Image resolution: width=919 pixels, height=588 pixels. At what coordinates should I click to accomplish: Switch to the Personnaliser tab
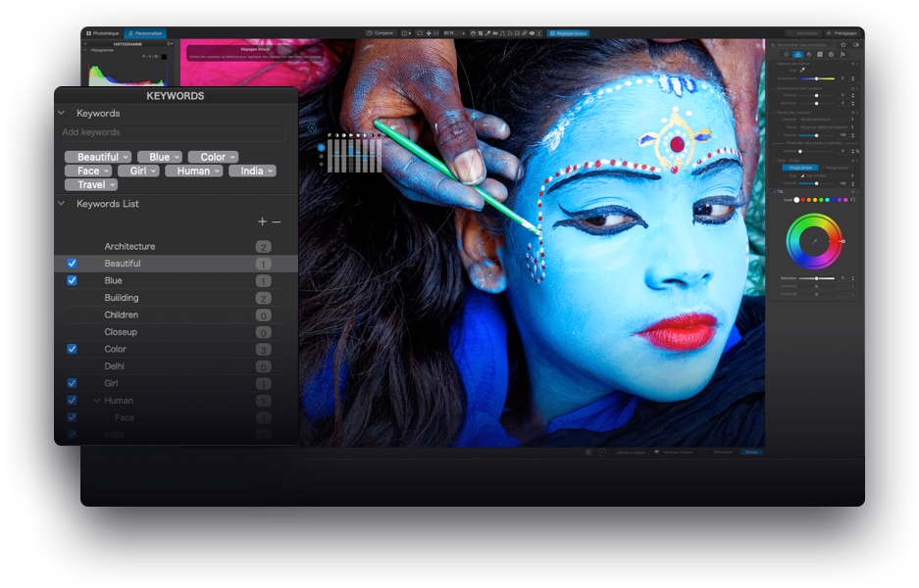point(145,32)
